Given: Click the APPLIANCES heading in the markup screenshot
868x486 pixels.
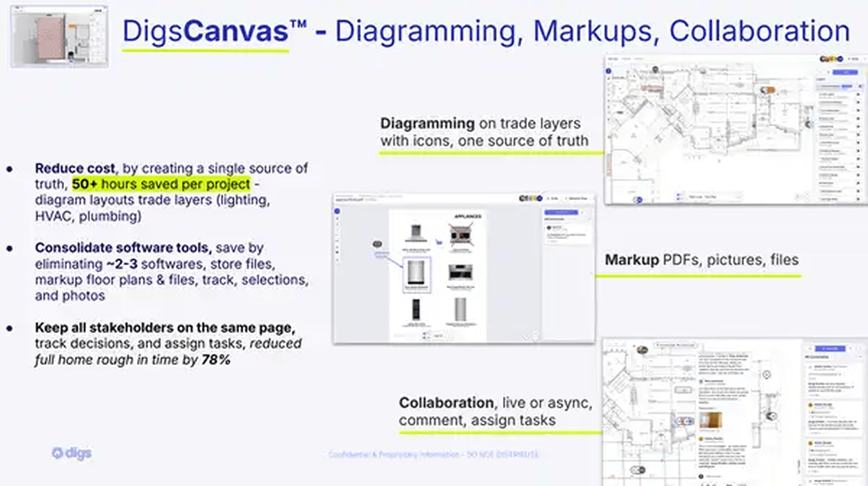Looking at the screenshot, I should (x=468, y=216).
